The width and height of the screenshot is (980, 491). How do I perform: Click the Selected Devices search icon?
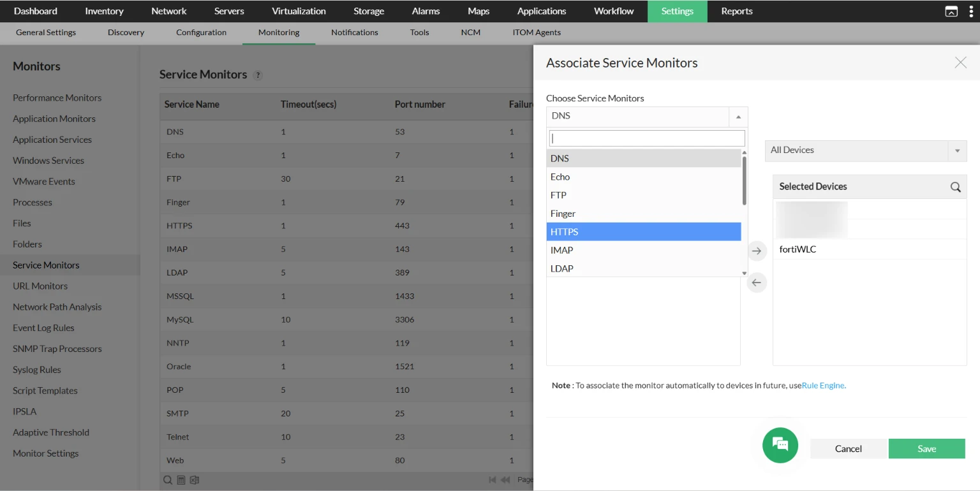tap(955, 187)
